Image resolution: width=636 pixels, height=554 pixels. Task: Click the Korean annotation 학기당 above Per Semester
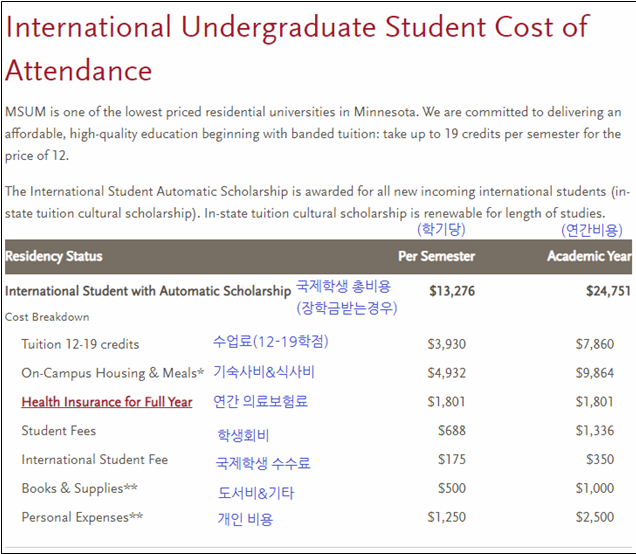(441, 230)
